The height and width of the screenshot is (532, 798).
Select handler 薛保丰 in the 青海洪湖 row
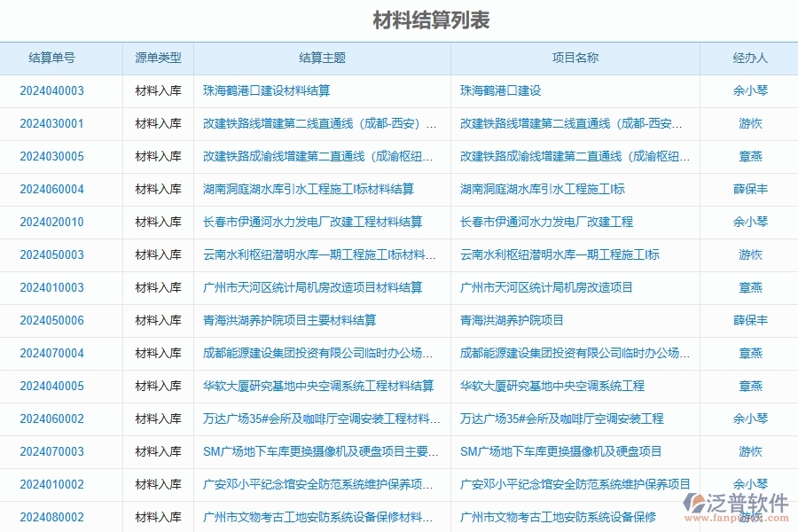[749, 321]
